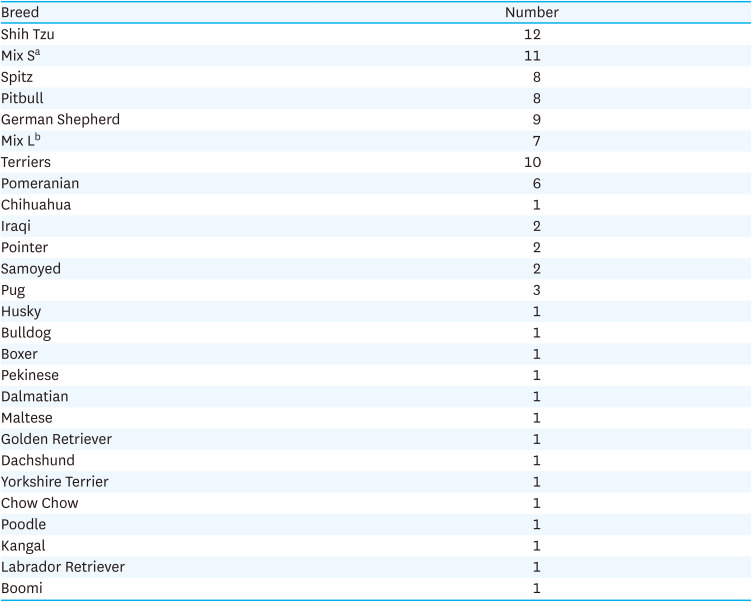Click the Boomi entry in last row
Viewport: 752px width, 602px height.
click(x=22, y=588)
